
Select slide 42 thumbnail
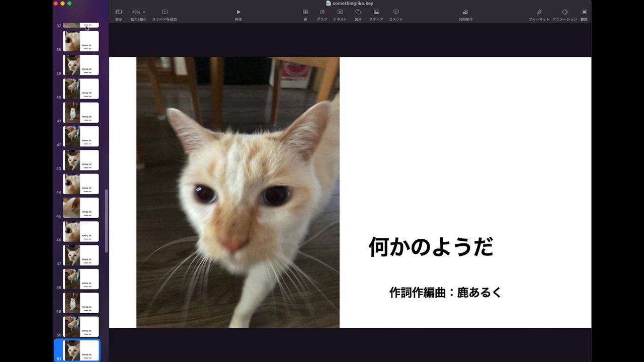click(80, 136)
